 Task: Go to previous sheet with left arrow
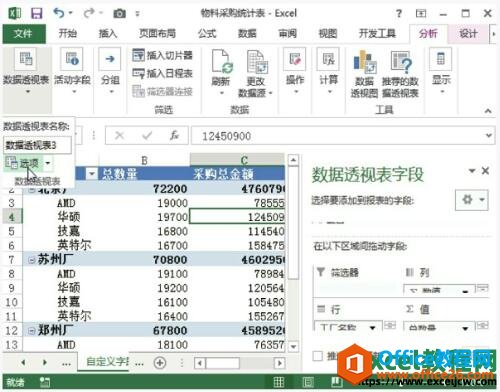(x=23, y=362)
